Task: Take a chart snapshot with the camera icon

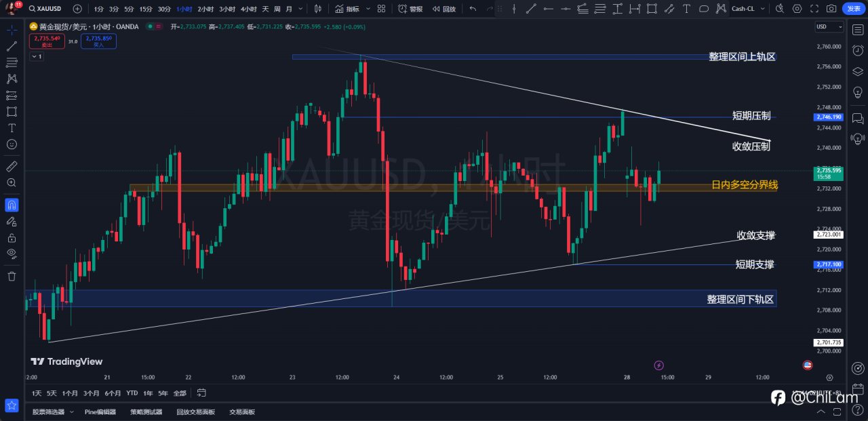Action: [x=831, y=9]
